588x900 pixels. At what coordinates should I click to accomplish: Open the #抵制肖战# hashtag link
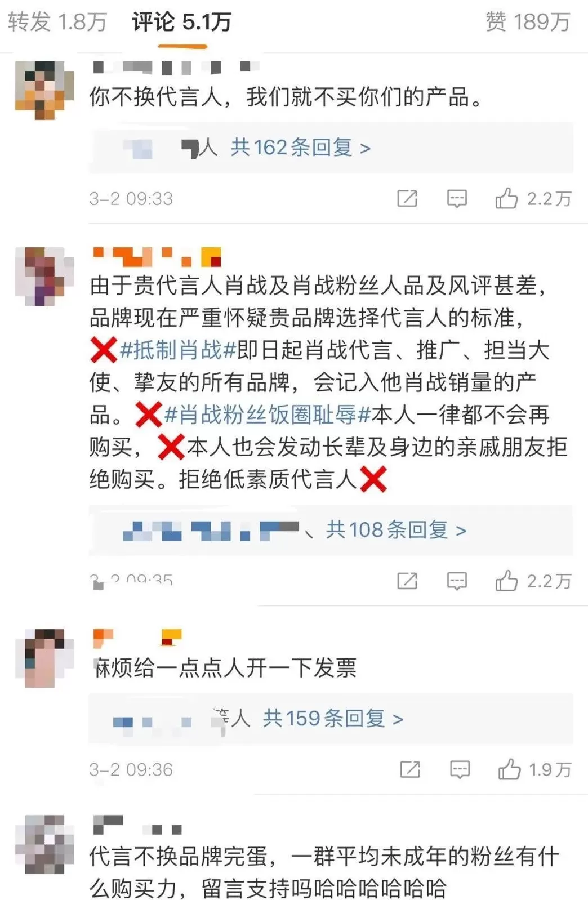tap(178, 350)
